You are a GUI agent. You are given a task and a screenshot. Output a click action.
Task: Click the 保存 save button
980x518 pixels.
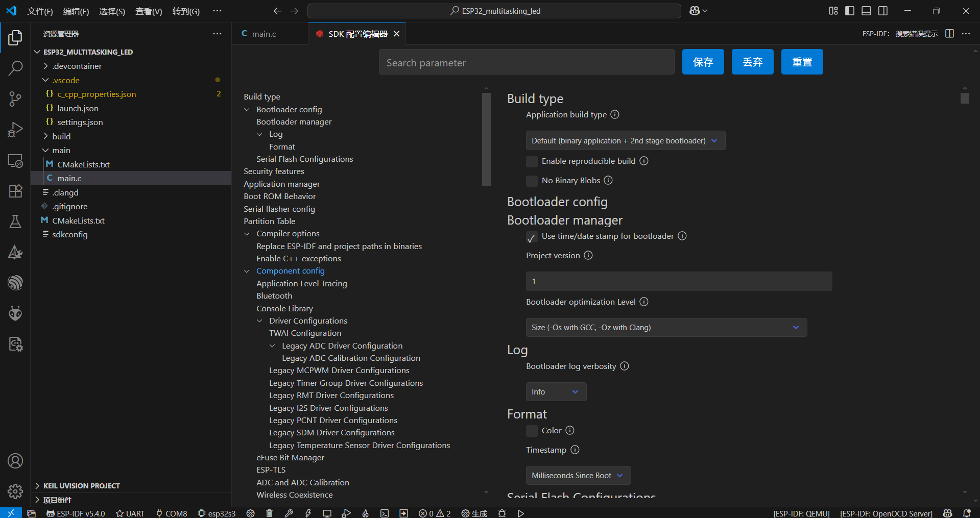tap(703, 62)
